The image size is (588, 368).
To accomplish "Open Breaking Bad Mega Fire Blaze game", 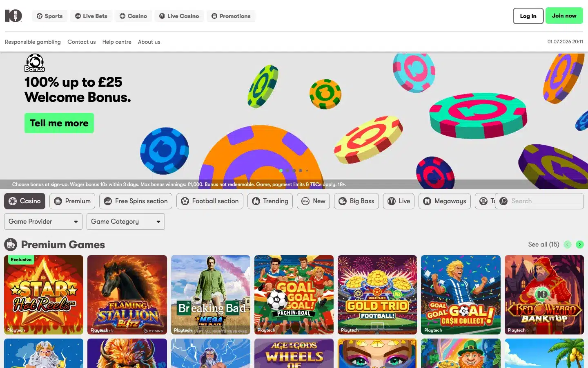I will [211, 295].
